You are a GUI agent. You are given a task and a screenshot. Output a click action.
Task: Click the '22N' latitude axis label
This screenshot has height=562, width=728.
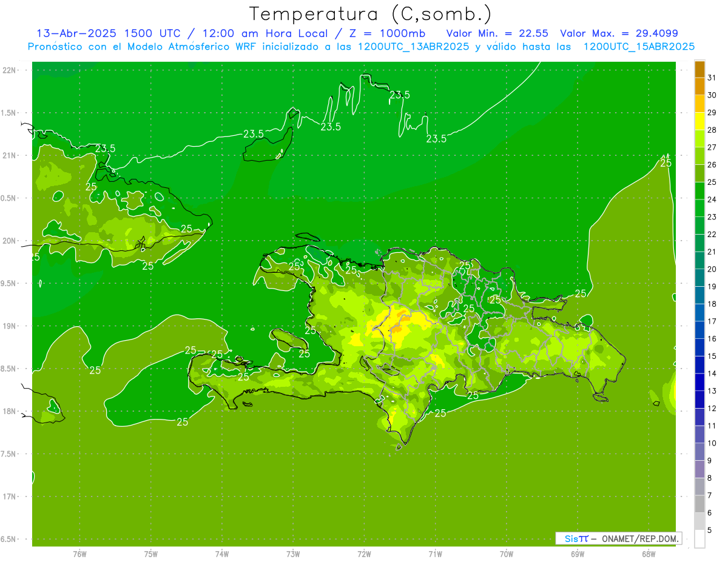click(10, 70)
